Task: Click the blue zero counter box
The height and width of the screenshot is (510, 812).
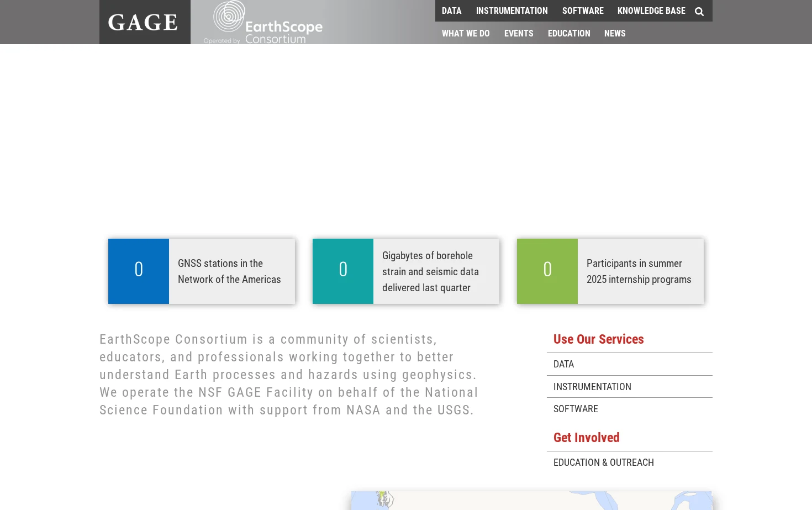Action: pyautogui.click(x=139, y=271)
